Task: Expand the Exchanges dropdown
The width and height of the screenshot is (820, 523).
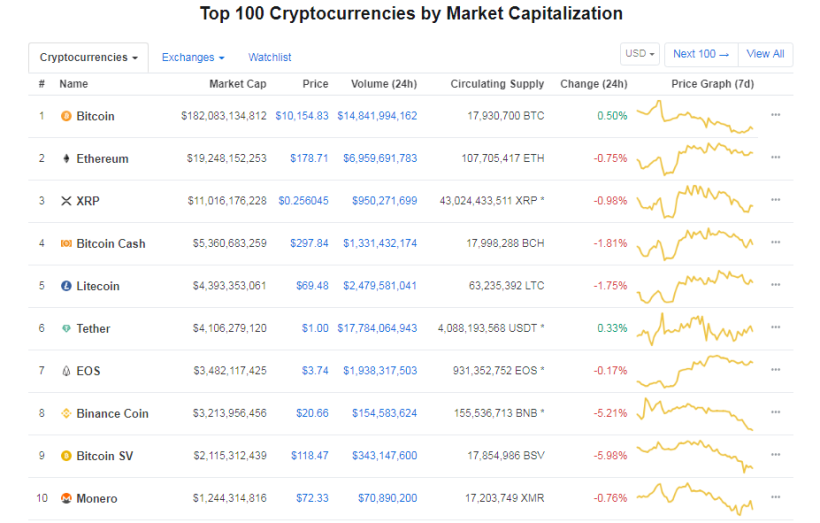Action: coord(193,57)
